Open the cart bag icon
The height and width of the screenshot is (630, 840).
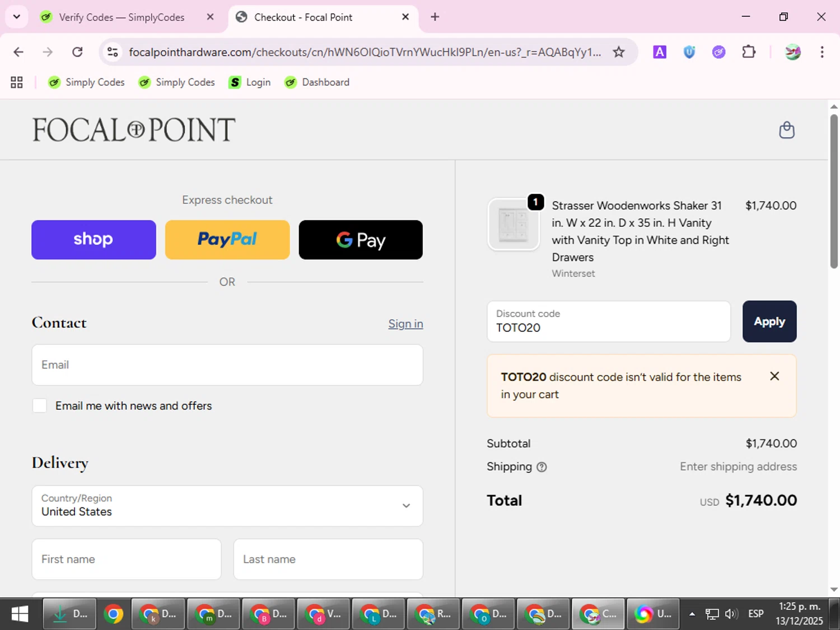pyautogui.click(x=787, y=130)
